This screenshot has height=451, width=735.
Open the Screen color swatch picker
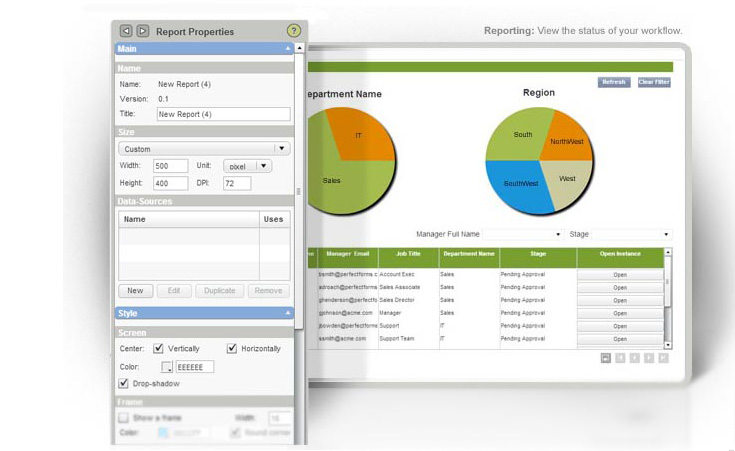[167, 367]
